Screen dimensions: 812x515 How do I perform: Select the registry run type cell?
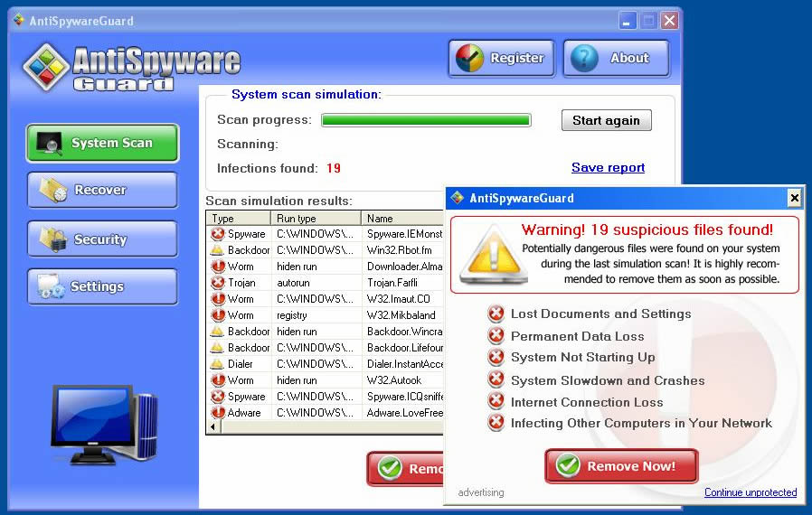point(291,315)
